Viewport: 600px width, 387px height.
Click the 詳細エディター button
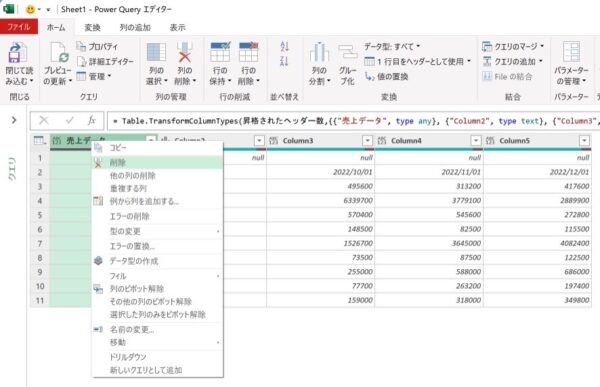point(106,62)
